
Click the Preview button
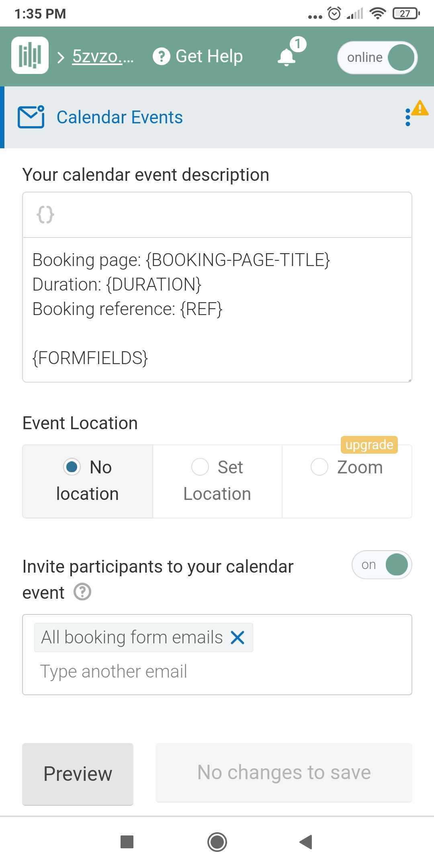pos(78,774)
